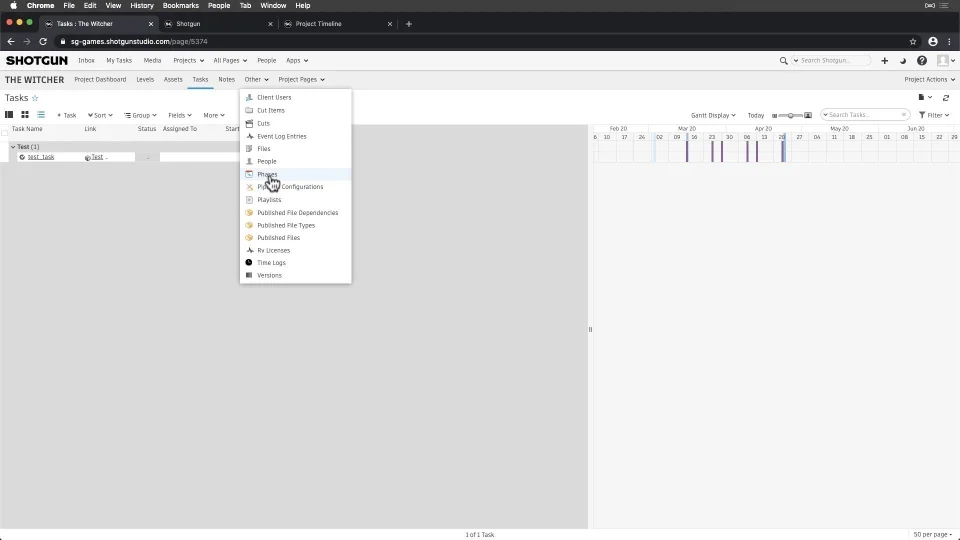This screenshot has height=540, width=960.
Task: Select Files menu entry
Action: [264, 149]
